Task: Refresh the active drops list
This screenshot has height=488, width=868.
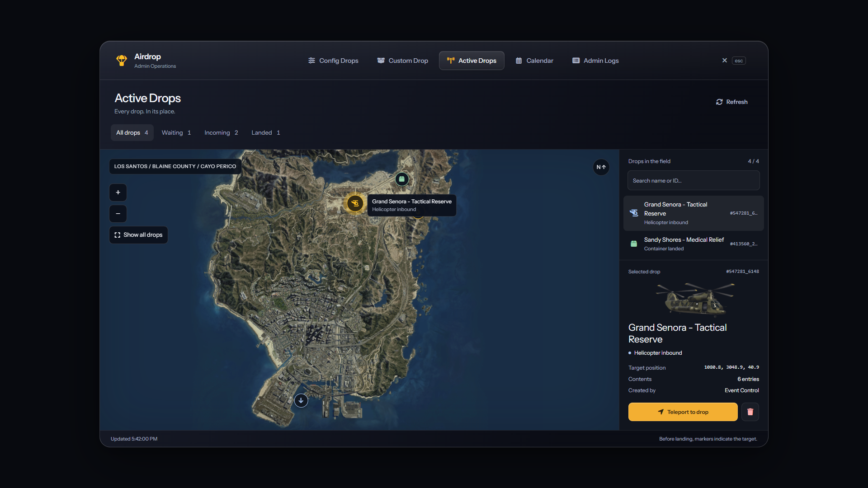Action: pyautogui.click(x=731, y=102)
